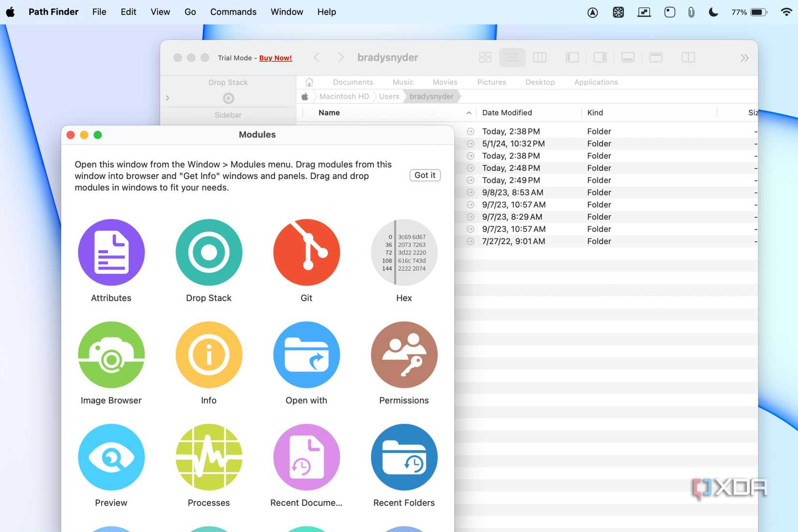Open the Music bookmark
798x532 pixels.
tap(403, 82)
